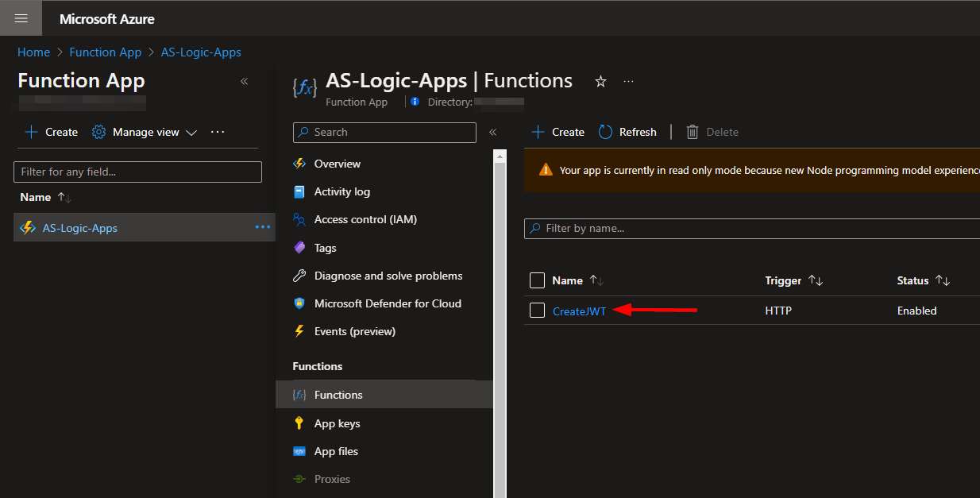Tick the select-all functions checkbox
Screen dimensions: 980x498
click(537, 280)
